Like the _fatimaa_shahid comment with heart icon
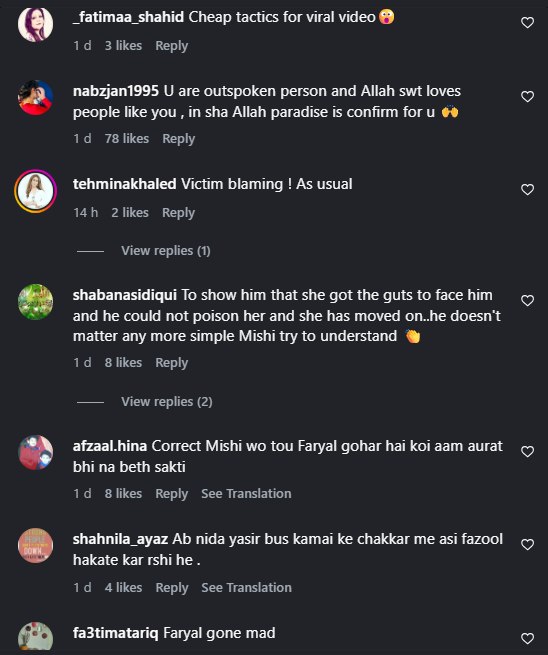 pos(528,23)
